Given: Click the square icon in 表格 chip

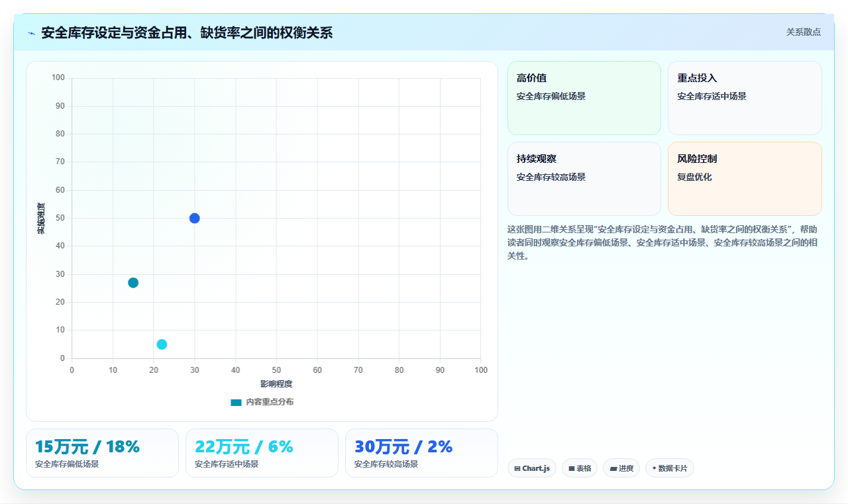Looking at the screenshot, I should [571, 469].
